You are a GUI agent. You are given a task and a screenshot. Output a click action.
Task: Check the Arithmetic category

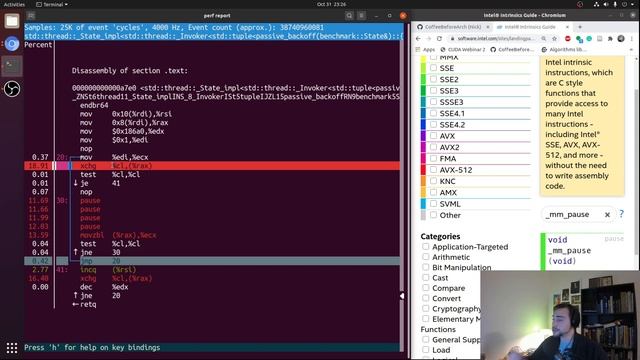426,257
